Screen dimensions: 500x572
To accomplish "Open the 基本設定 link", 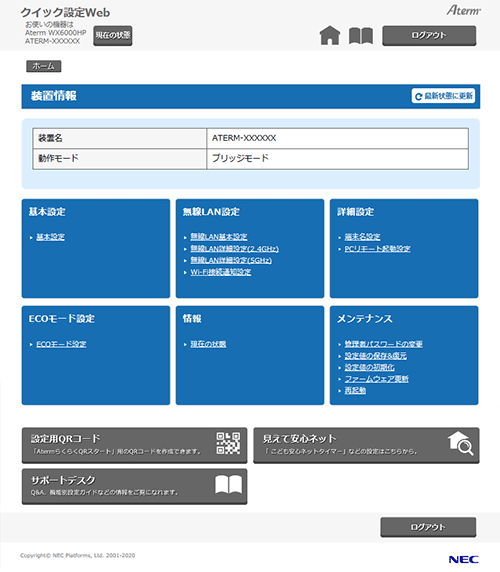I will [50, 237].
